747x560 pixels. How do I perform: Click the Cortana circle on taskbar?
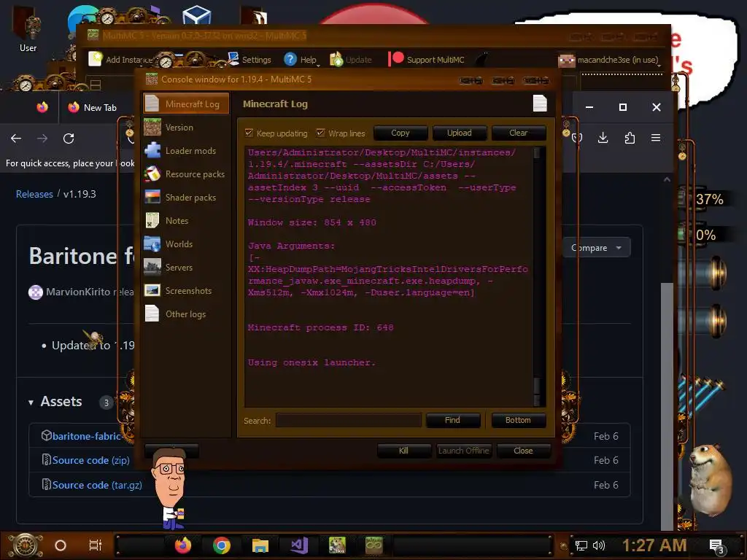point(61,545)
